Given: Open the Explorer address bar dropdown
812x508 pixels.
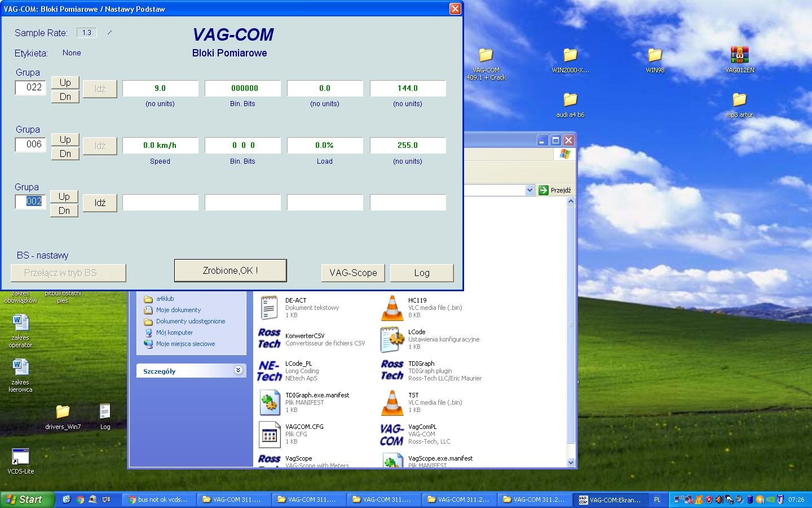Looking at the screenshot, I should coord(529,190).
